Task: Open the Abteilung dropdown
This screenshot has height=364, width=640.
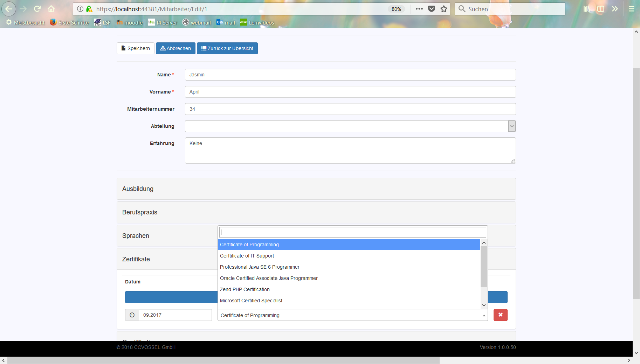Action: [350, 126]
